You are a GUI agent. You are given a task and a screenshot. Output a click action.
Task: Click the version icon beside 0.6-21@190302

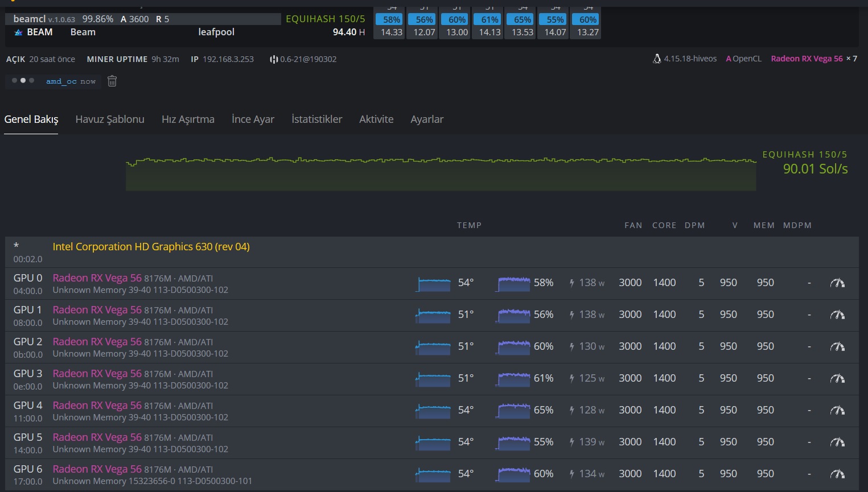(274, 59)
